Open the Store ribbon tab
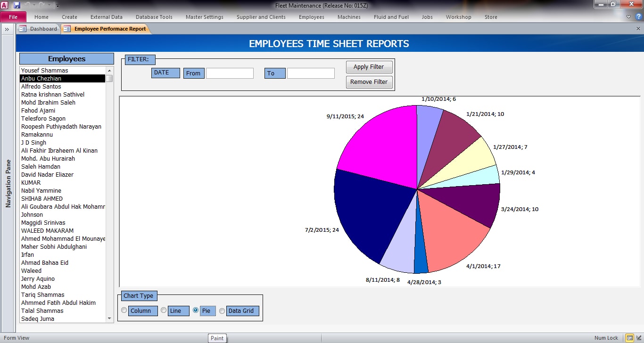644x343 pixels. (x=491, y=17)
